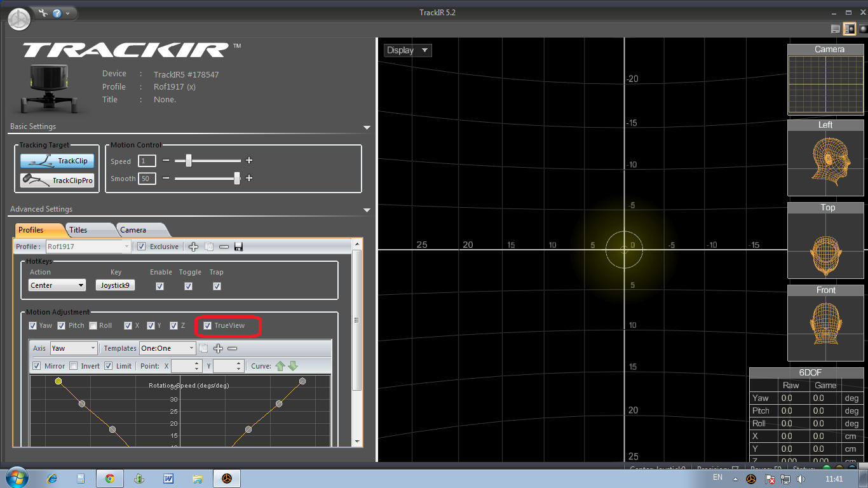Collapse the Basic Settings section arrow
Viewport: 868px width, 488px height.
pos(367,128)
